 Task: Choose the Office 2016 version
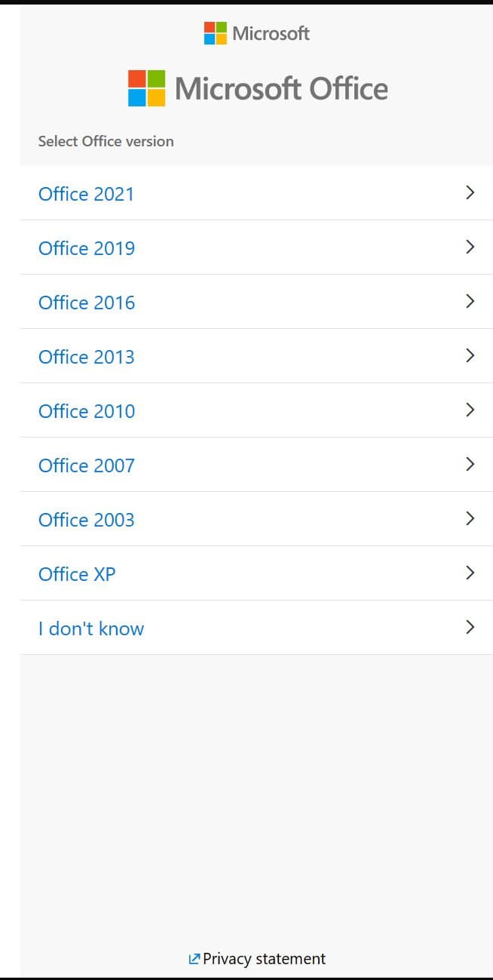coord(87,303)
